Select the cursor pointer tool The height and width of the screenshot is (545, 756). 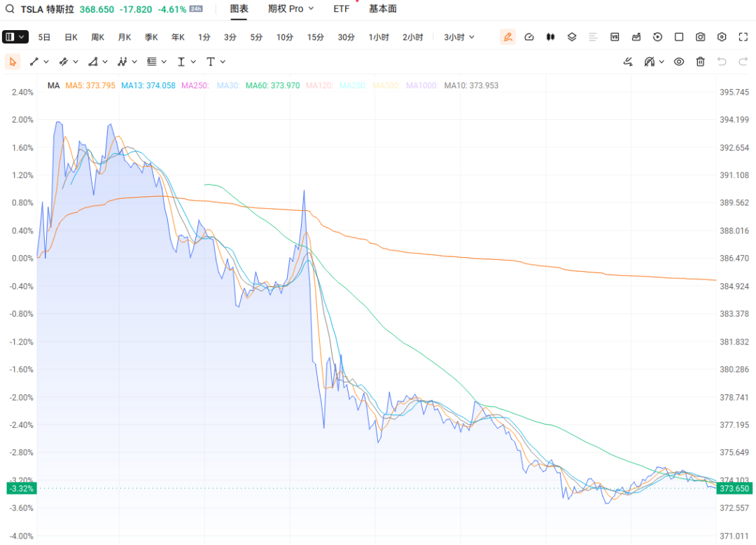click(13, 62)
